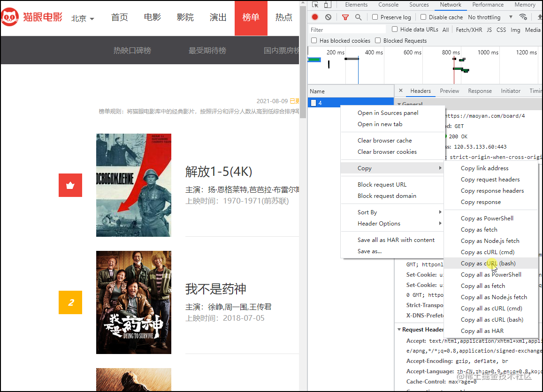Select the Network tab
This screenshot has width=543, height=392.
coord(451,5)
